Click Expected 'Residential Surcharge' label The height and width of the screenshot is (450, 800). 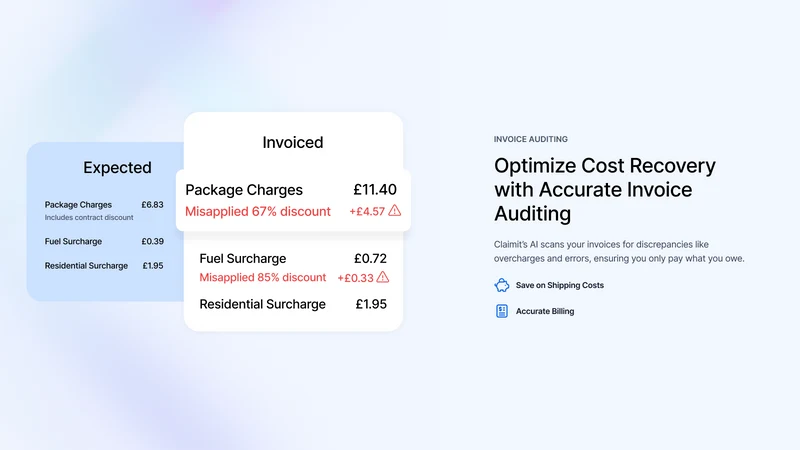(86, 266)
